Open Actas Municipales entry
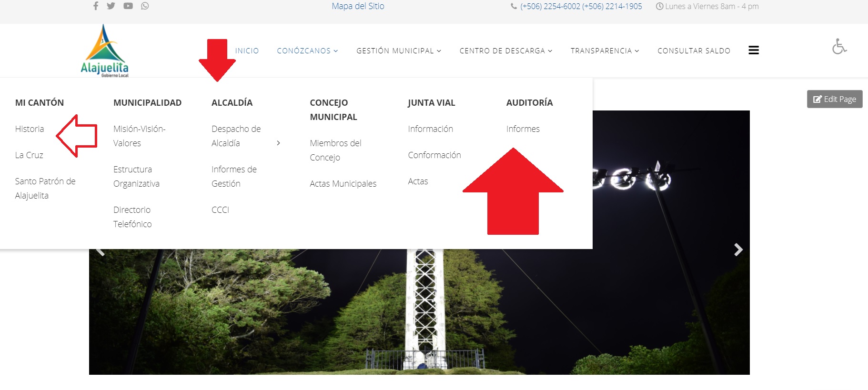868x390 pixels. click(343, 183)
